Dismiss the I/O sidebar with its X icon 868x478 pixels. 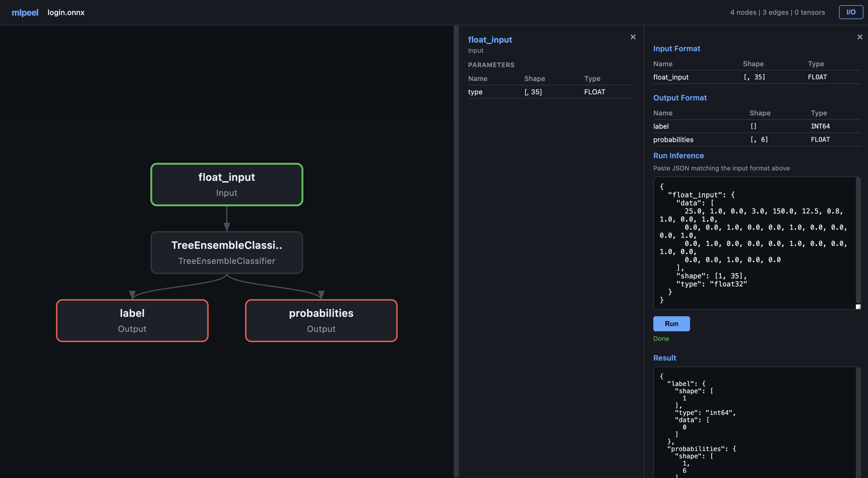pyautogui.click(x=860, y=37)
